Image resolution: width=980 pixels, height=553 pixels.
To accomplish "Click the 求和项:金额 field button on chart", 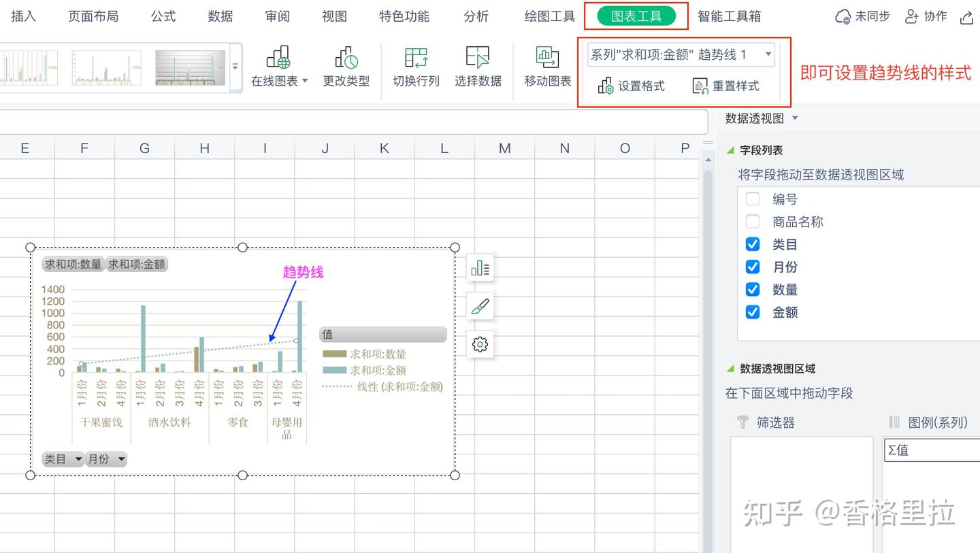I will click(x=137, y=265).
